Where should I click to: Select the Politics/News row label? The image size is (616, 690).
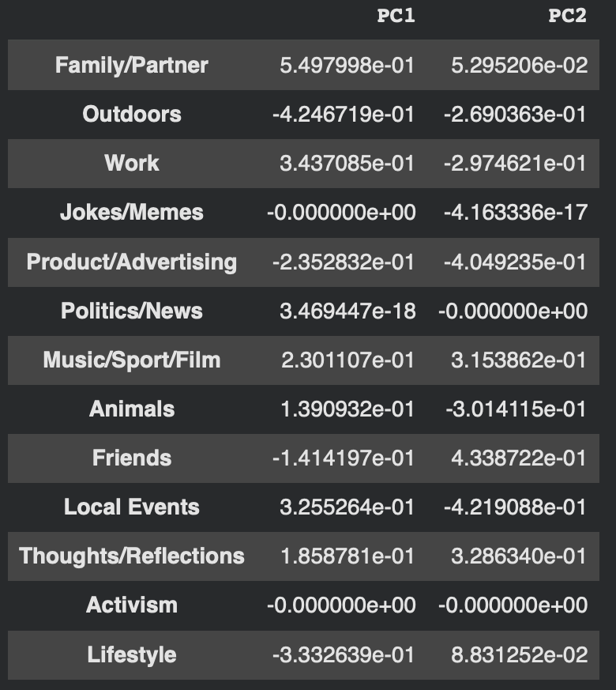(x=132, y=311)
